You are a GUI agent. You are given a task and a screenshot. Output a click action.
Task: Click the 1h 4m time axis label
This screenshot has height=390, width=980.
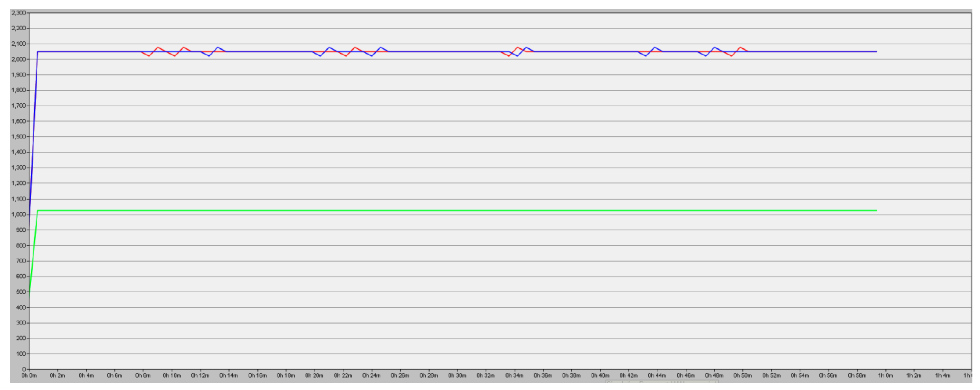coord(942,376)
